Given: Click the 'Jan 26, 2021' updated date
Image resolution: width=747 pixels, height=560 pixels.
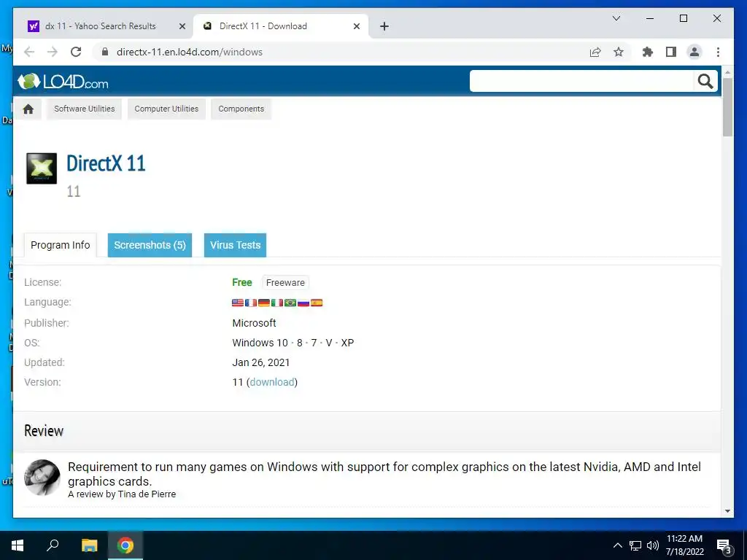Looking at the screenshot, I should (261, 363).
